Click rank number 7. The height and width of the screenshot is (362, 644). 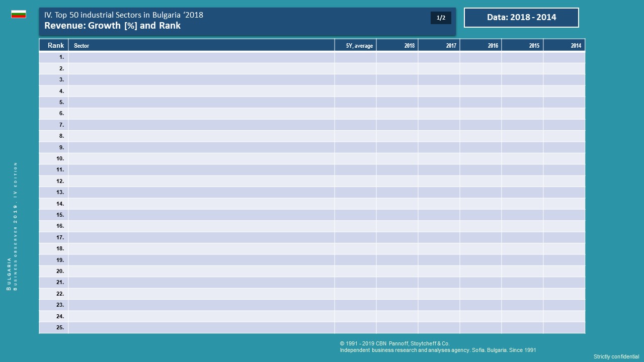[61, 125]
